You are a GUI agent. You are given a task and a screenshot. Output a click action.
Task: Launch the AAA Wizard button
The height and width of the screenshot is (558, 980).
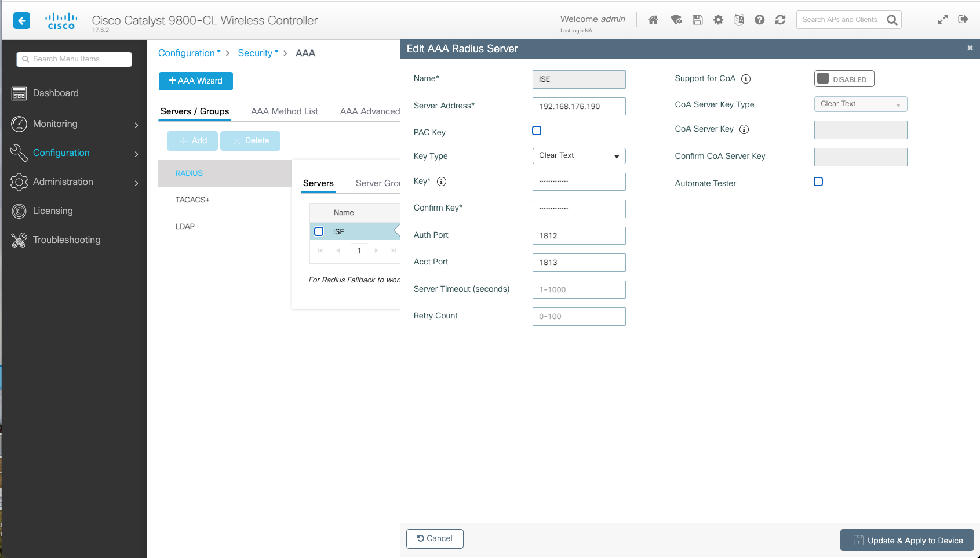point(196,81)
